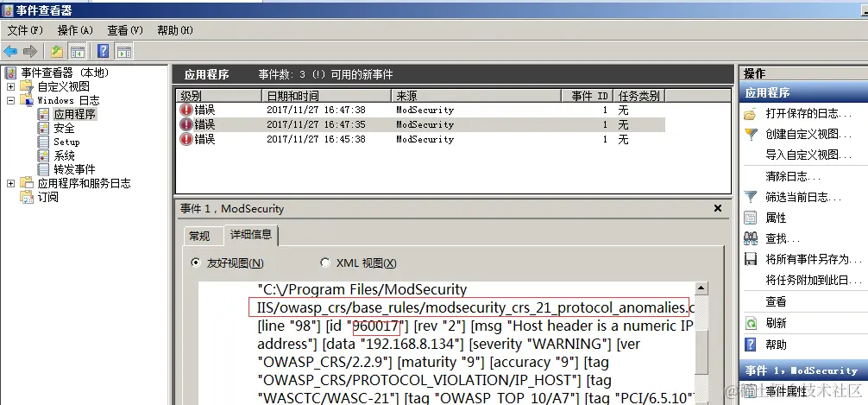Click the blue Help question-mark toolbar icon
The image size is (868, 405).
pos(103,52)
